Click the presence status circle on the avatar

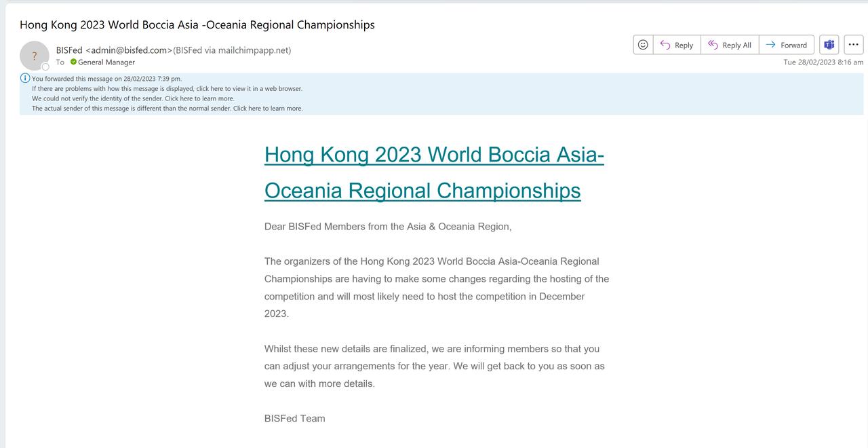(x=45, y=67)
